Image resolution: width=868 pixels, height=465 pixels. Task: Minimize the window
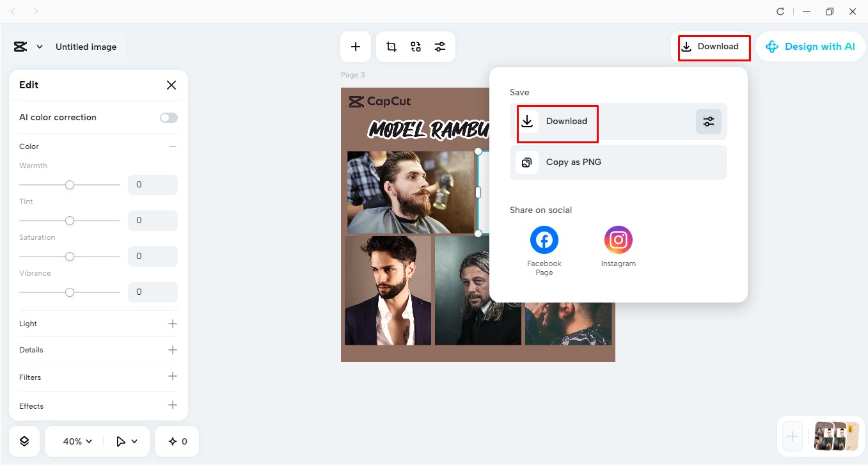click(807, 12)
